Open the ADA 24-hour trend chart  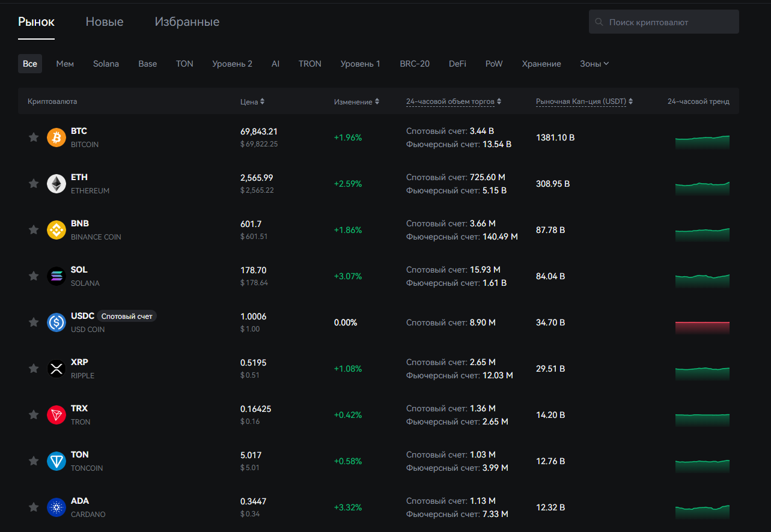[702, 512]
